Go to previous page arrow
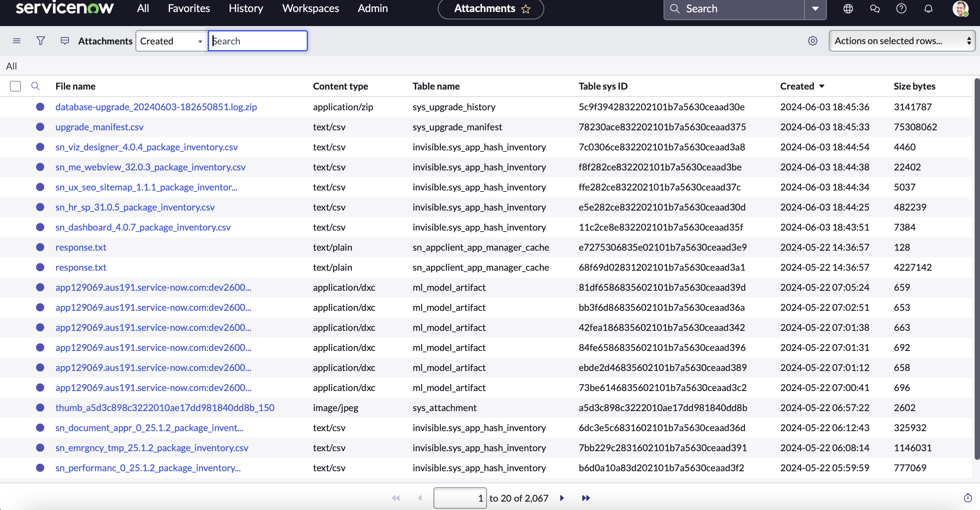 [420, 498]
